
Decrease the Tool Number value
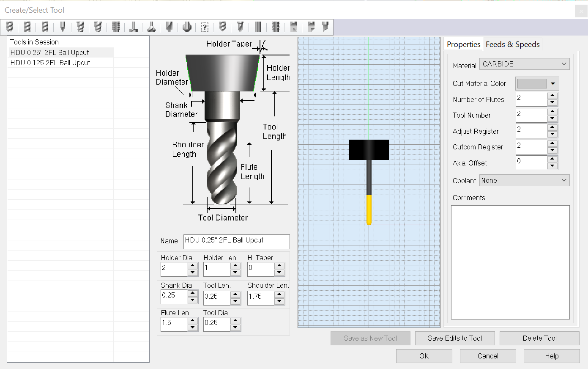coord(552,118)
